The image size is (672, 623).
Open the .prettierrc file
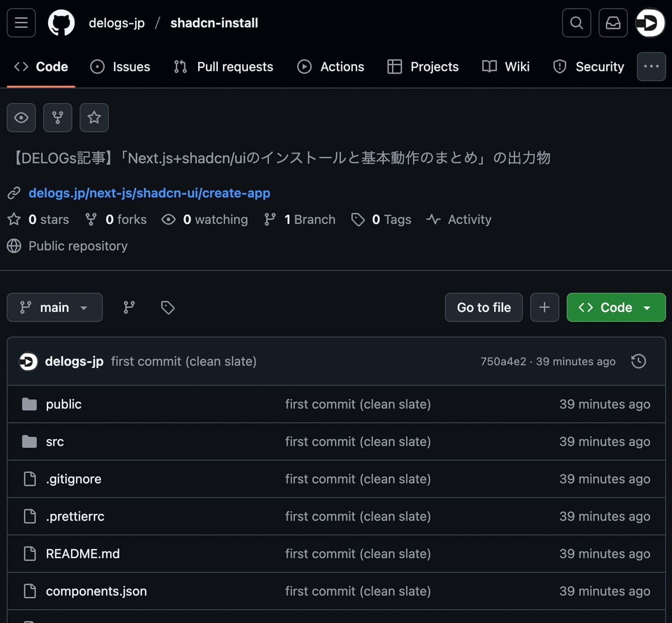(75, 516)
